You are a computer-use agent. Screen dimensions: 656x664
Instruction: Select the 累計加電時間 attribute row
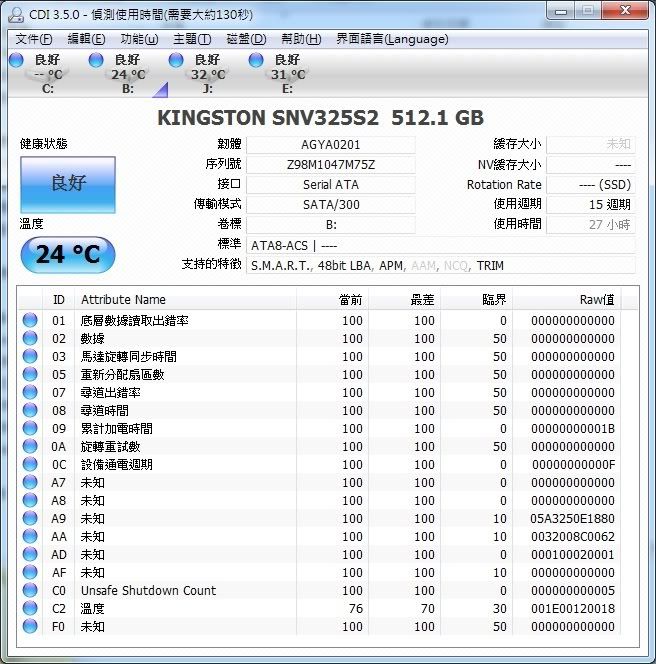(319, 428)
